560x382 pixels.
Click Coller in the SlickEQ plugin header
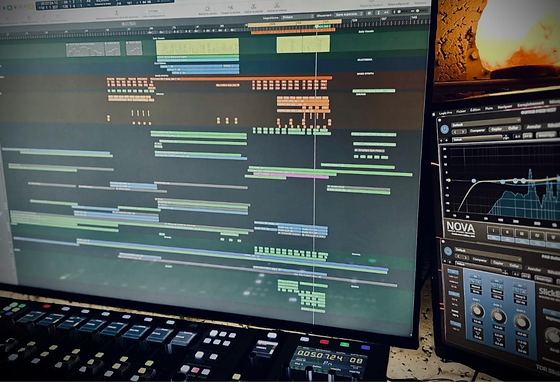coord(514,266)
